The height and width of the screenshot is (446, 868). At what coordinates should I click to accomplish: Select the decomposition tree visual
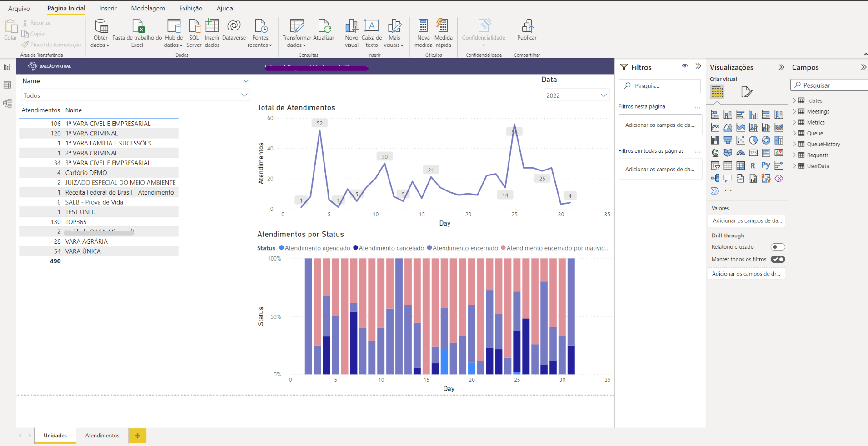[x=715, y=178]
